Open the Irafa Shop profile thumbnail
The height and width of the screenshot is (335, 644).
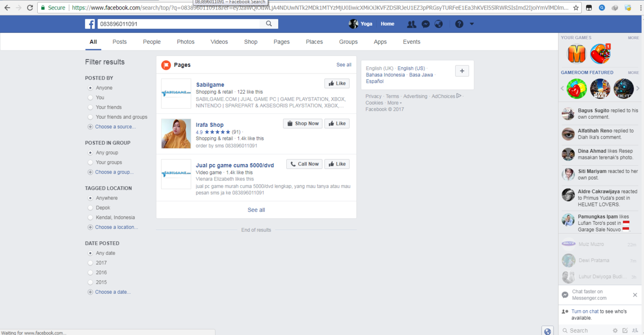point(176,134)
